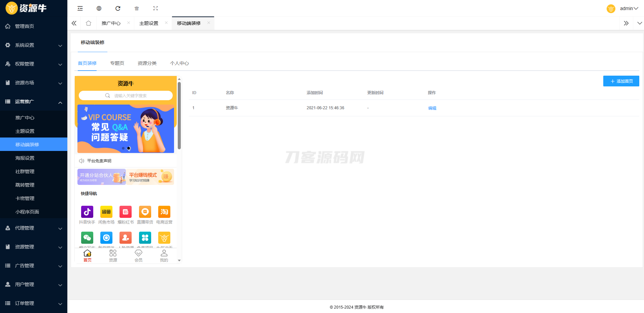
Task: Open the 编辑 link for 资源牛 row
Action: [432, 108]
